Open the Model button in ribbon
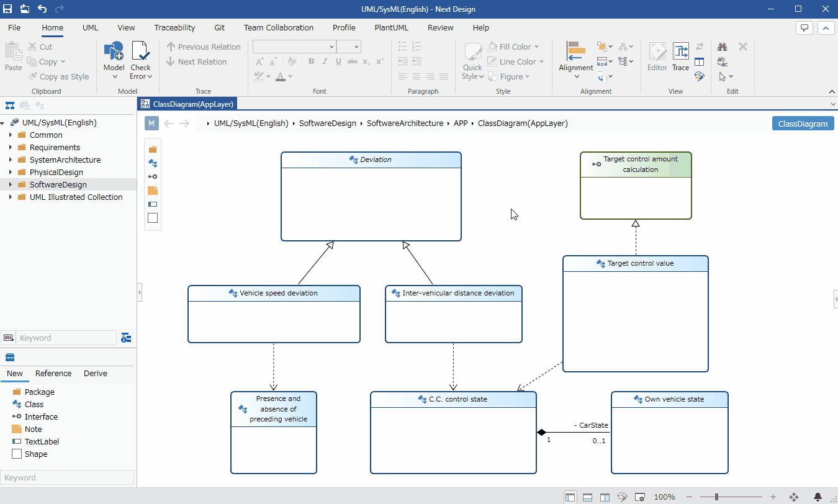Screen dimensions: 838x504 coord(114,60)
